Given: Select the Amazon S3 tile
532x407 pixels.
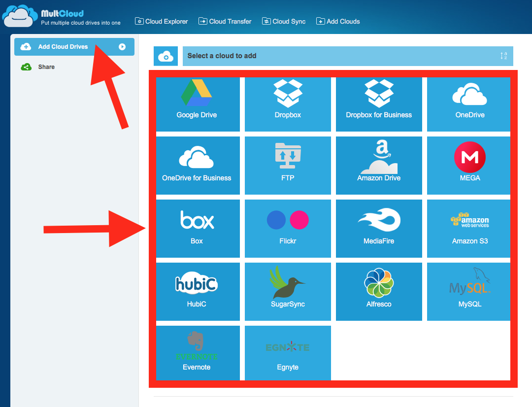Looking at the screenshot, I should pos(468,229).
